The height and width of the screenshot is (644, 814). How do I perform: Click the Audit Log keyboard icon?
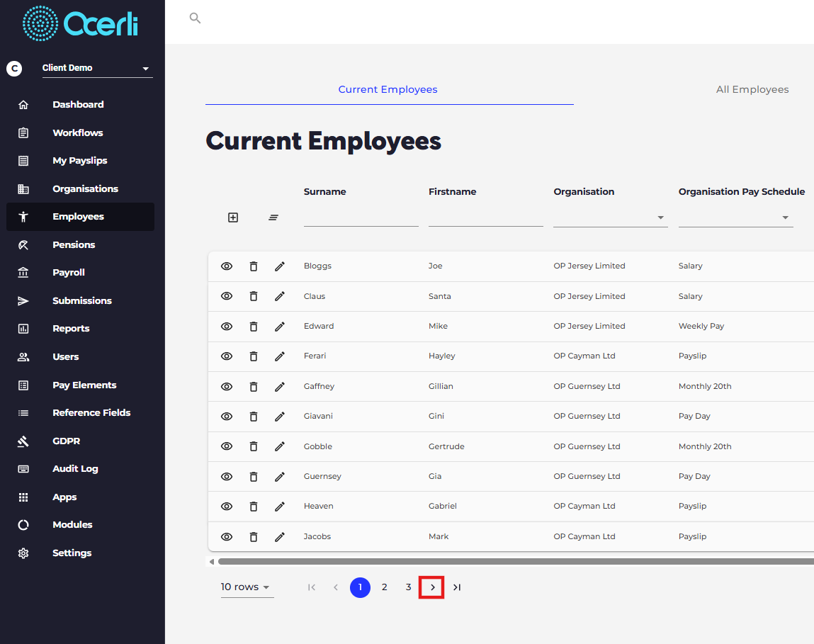coord(23,469)
